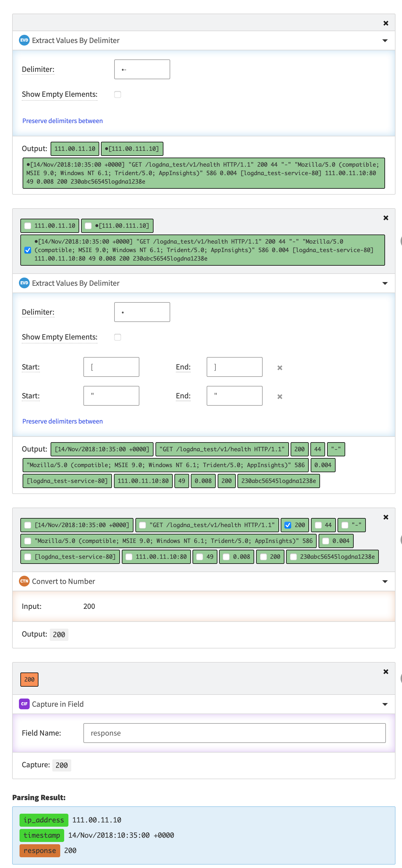This screenshot has height=868, width=402.
Task: Click the EVD icon of first Extract Values panel
Action: click(x=24, y=40)
